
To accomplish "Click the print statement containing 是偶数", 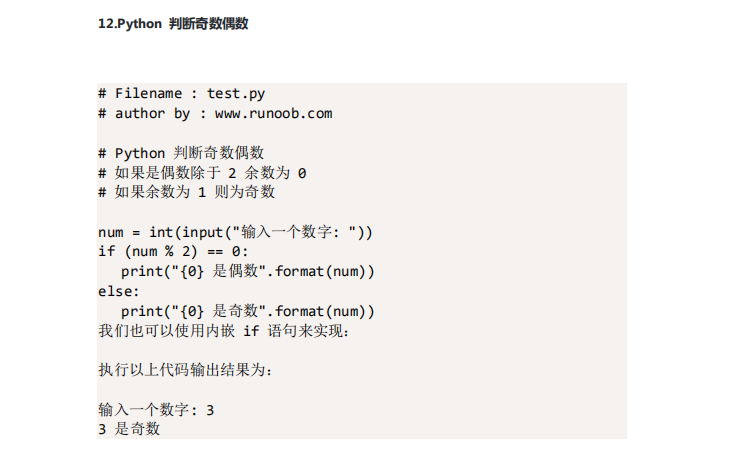I will click(248, 271).
